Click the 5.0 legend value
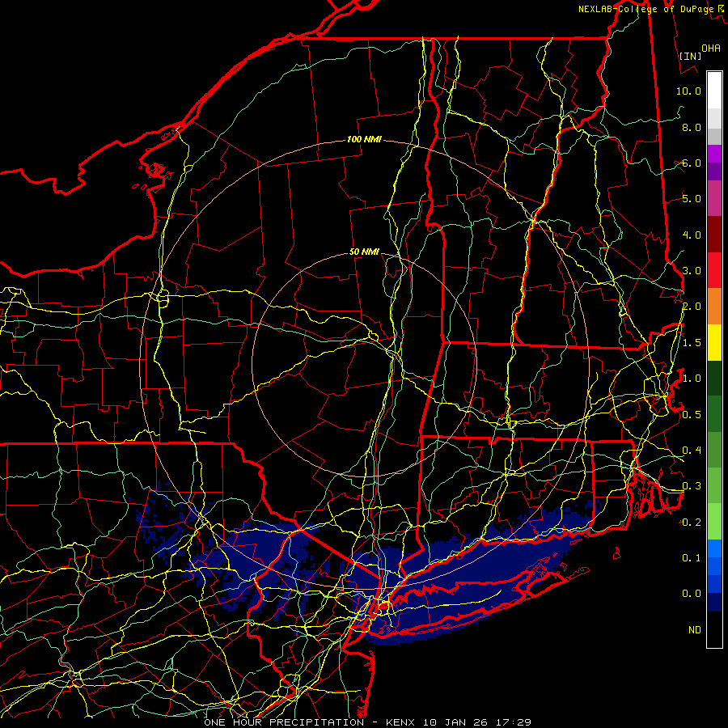The height and width of the screenshot is (728, 728). 692,199
